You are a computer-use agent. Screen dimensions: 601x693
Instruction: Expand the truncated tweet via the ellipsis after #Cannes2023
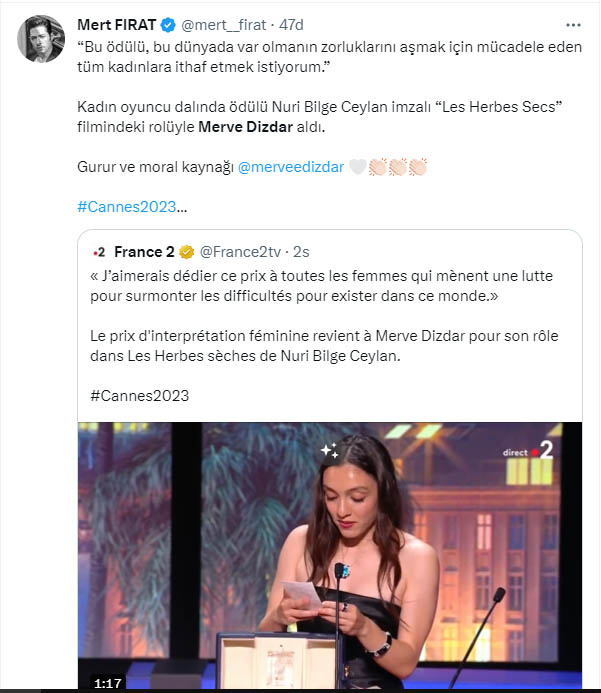[182, 207]
